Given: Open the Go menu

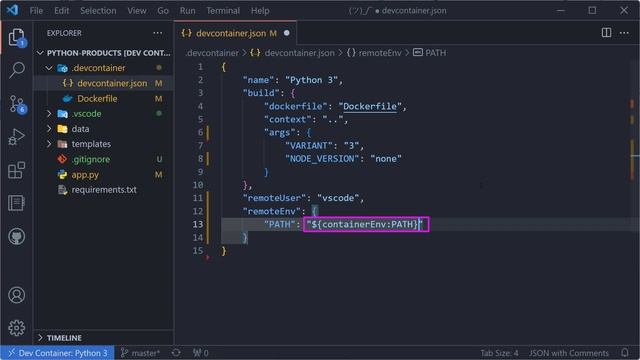Looking at the screenshot, I should click(x=163, y=11).
